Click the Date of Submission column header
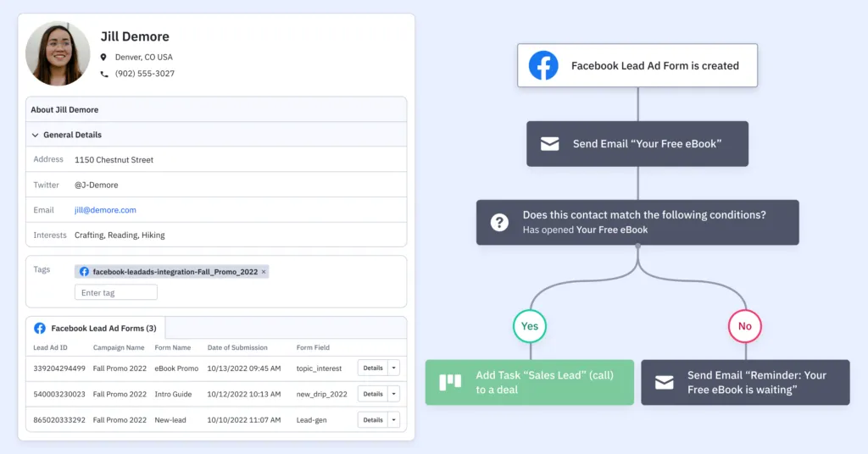This screenshot has width=868, height=454. pos(237,347)
